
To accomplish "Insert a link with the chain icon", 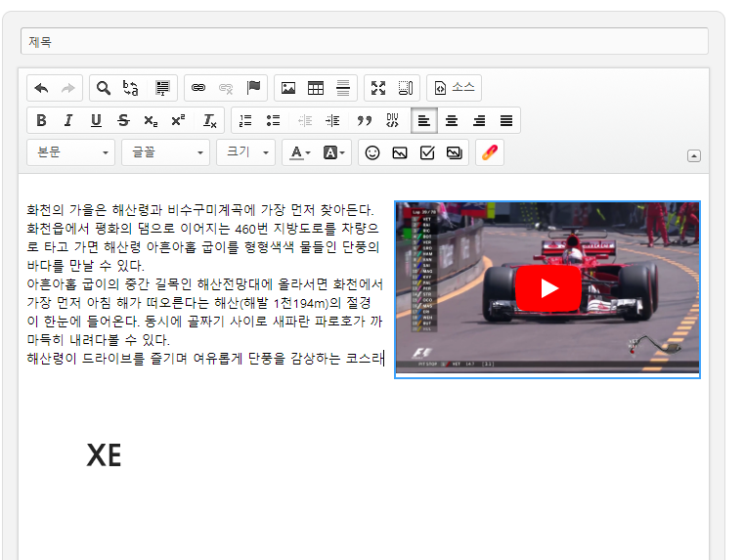I will pyautogui.click(x=198, y=88).
